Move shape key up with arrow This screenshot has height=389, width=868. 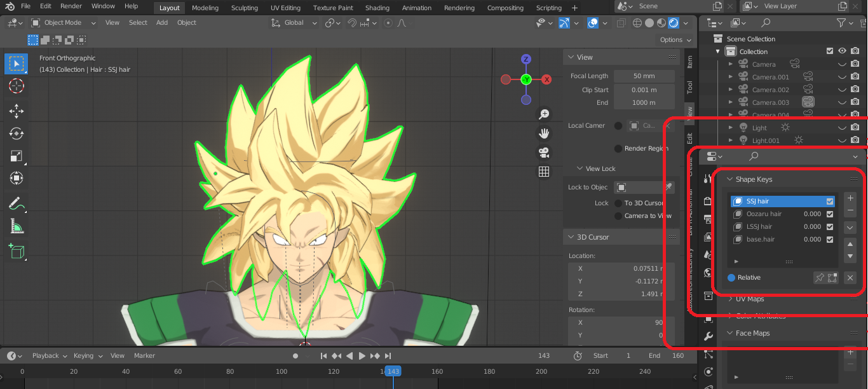(x=851, y=244)
